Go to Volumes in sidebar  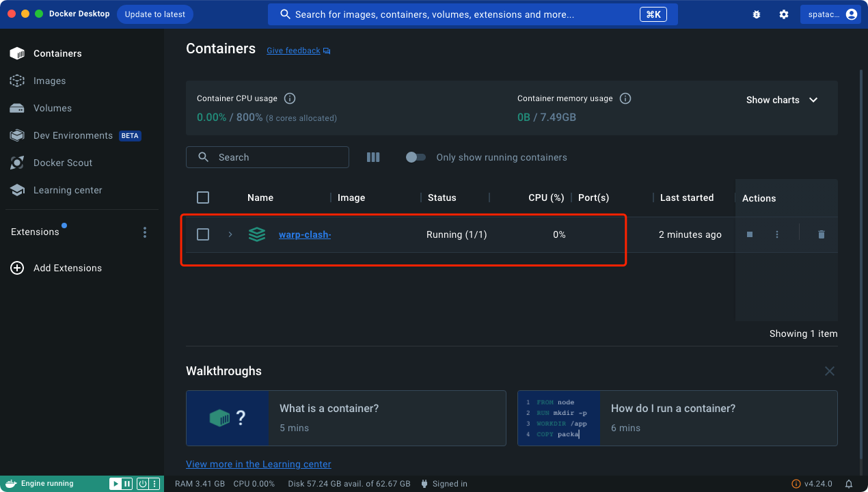[82, 108]
